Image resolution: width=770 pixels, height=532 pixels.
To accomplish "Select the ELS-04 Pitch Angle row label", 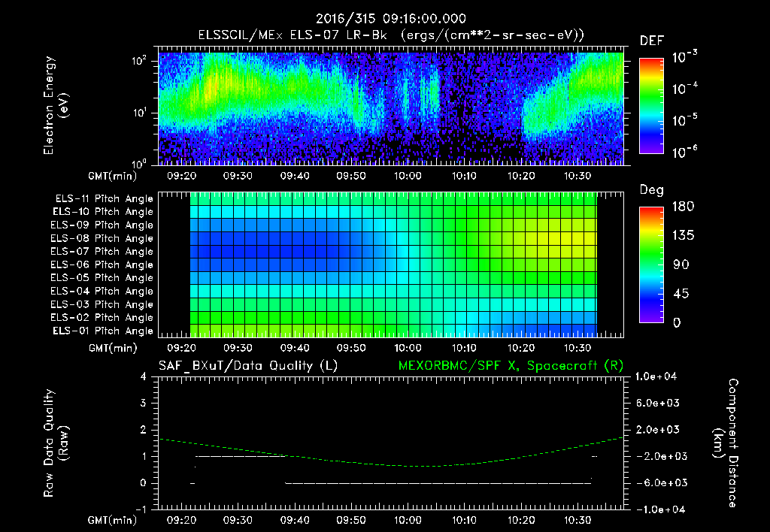I will [102, 291].
